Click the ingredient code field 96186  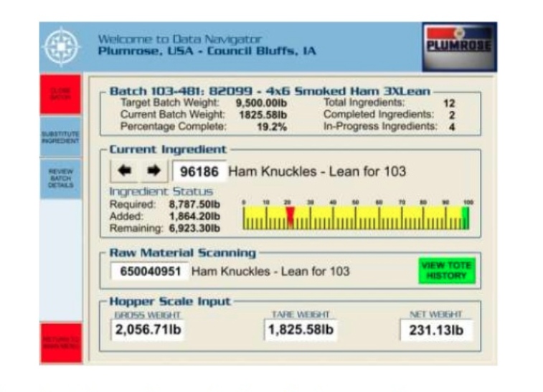197,172
